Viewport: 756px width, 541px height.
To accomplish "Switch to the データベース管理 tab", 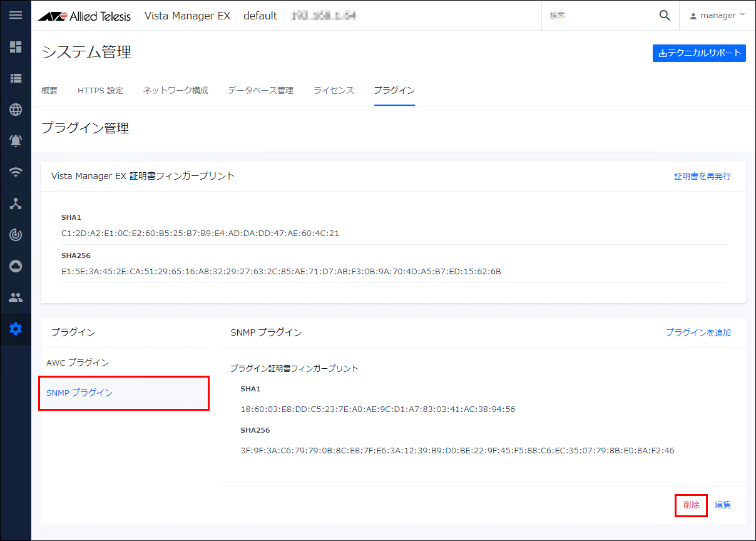I will point(260,91).
